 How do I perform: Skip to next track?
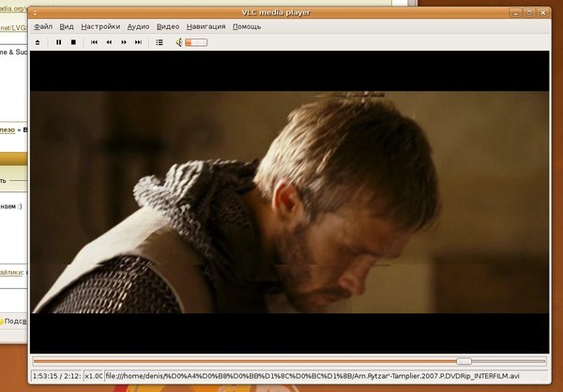[x=138, y=42]
